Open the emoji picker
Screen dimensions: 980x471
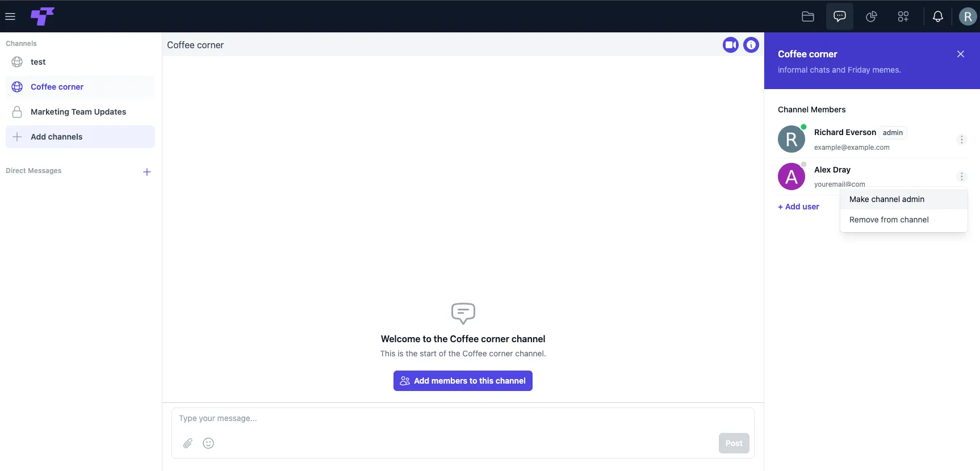(208, 443)
